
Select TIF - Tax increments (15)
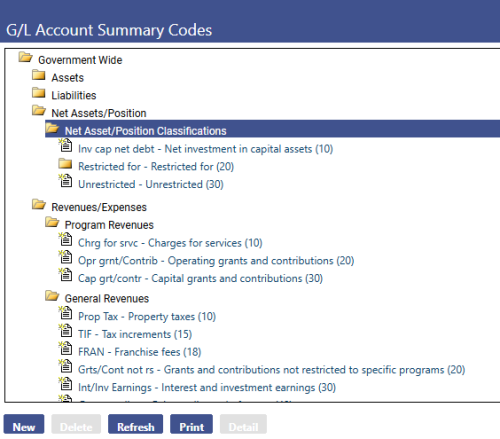135,334
